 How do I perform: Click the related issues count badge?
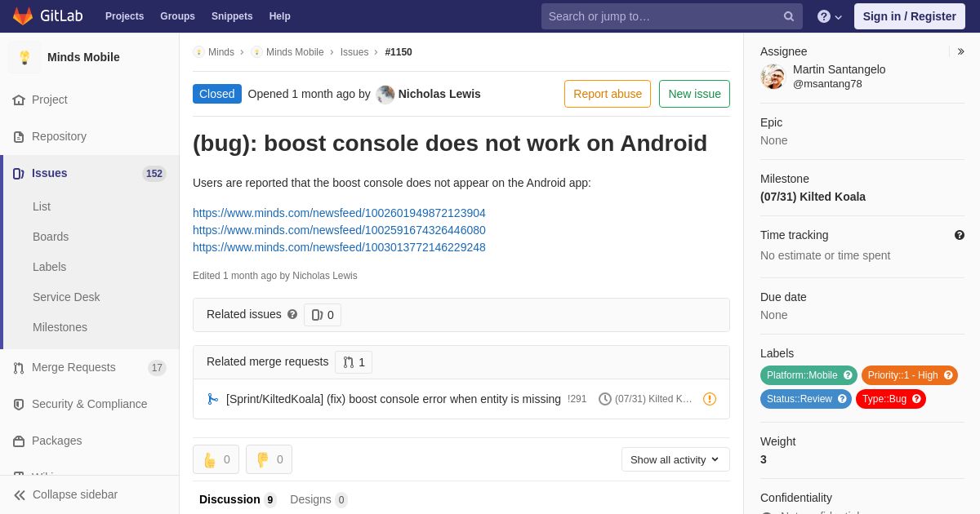coord(323,315)
